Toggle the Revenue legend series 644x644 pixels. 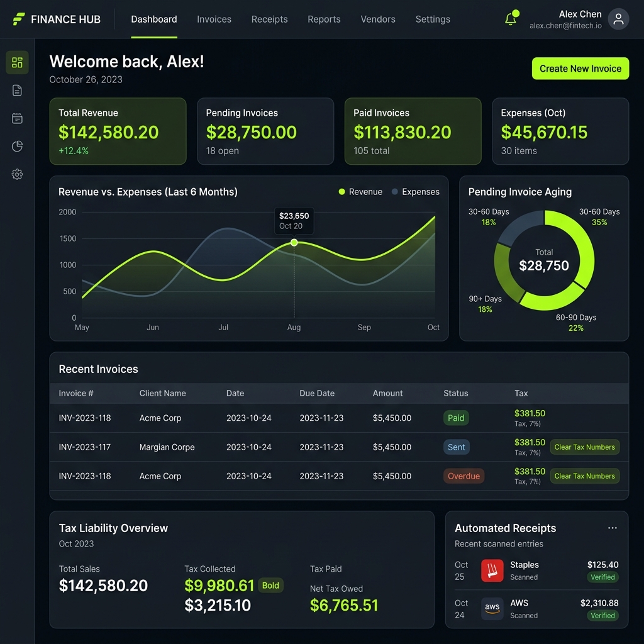360,192
